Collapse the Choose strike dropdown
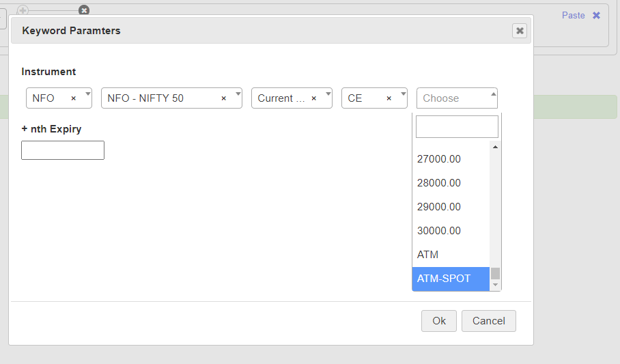Viewport: 620px width, 364px height. pos(493,94)
